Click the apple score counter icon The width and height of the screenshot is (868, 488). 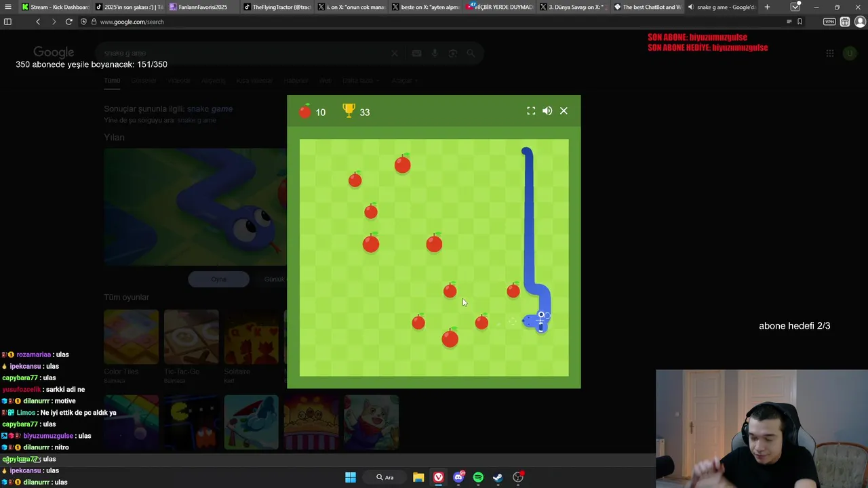[x=305, y=111]
